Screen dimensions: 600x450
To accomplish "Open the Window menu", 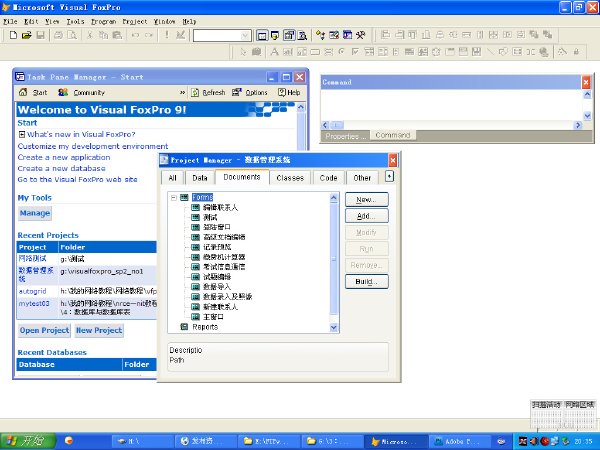I will click(164, 21).
